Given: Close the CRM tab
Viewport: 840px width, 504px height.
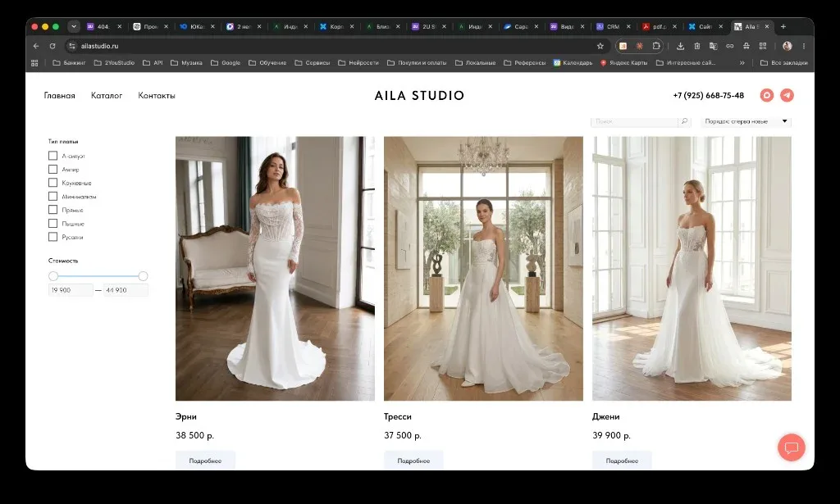Looking at the screenshot, I should click(628, 26).
